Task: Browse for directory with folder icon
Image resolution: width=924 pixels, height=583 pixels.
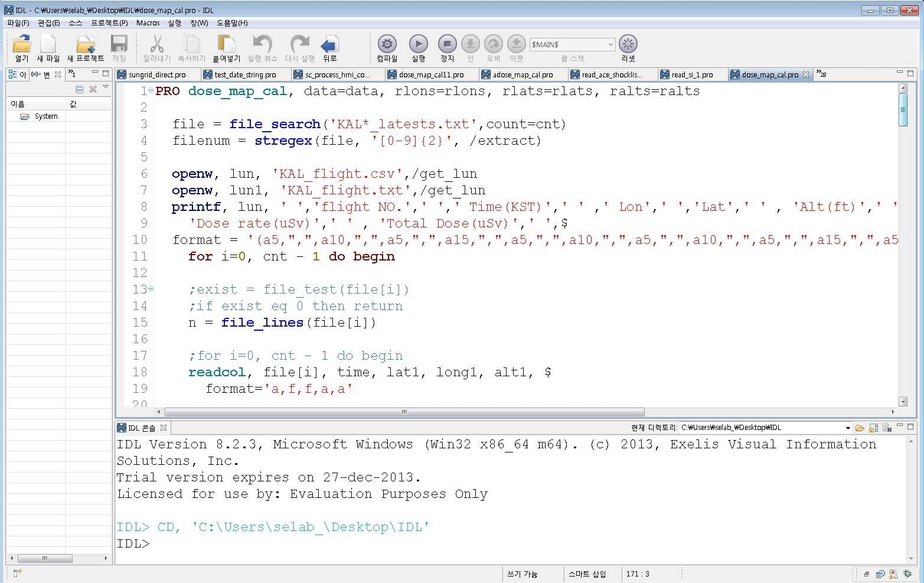Action: pyautogui.click(x=860, y=428)
